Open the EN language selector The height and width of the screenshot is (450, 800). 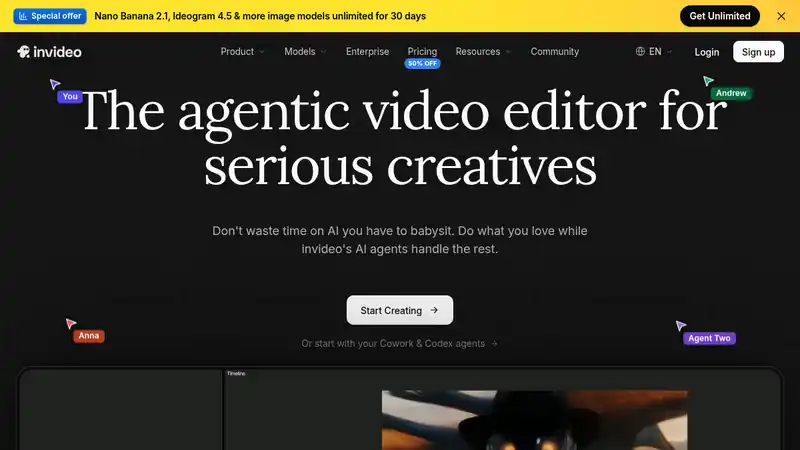click(x=654, y=52)
